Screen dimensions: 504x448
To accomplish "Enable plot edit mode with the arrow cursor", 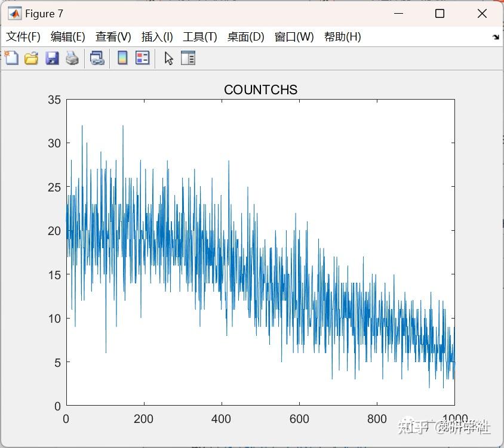I will (169, 58).
